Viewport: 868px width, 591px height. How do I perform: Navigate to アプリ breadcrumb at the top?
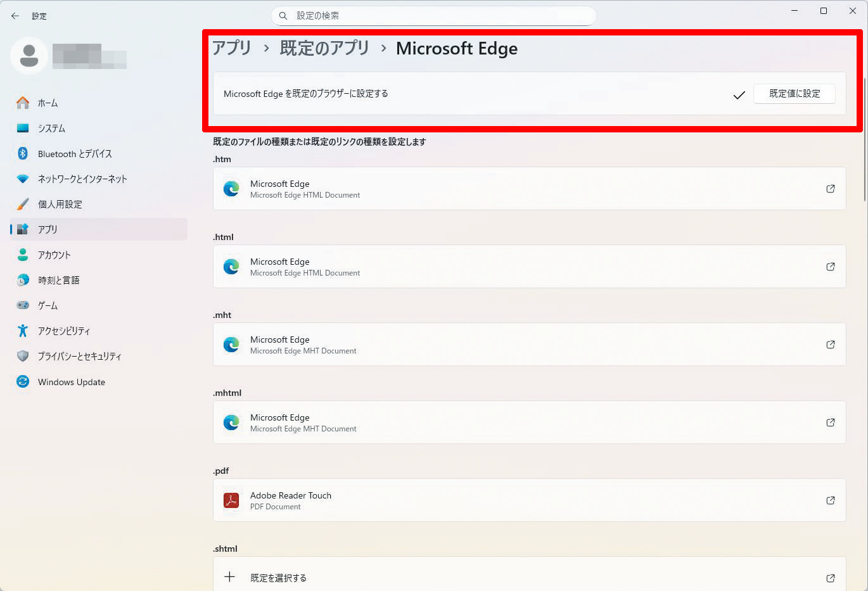click(232, 48)
